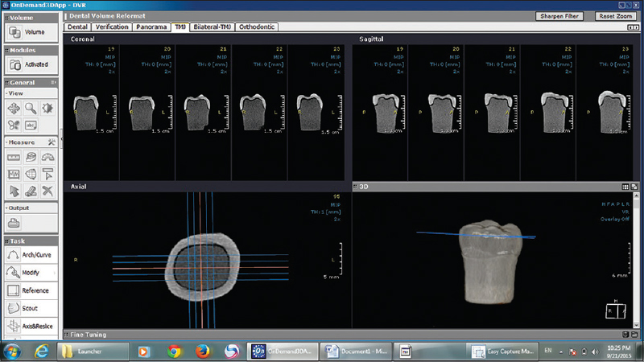Expand the Modify task submenu arrow

tap(55, 273)
